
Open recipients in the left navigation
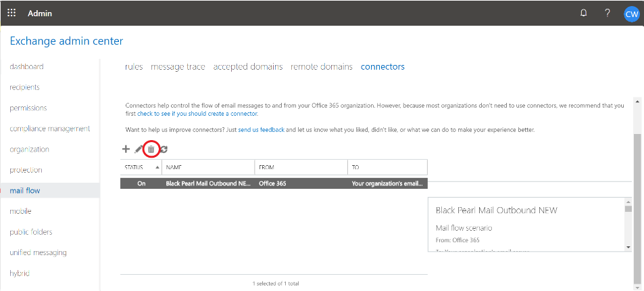tap(24, 87)
